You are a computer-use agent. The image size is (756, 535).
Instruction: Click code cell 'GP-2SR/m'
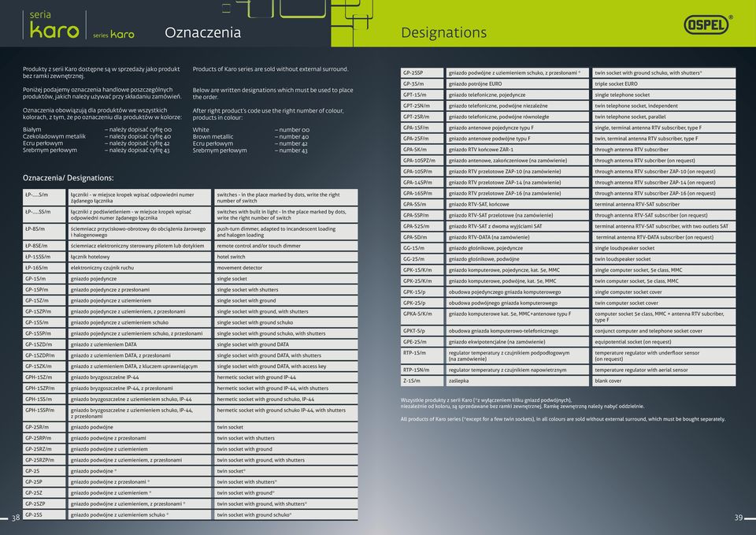44,427
